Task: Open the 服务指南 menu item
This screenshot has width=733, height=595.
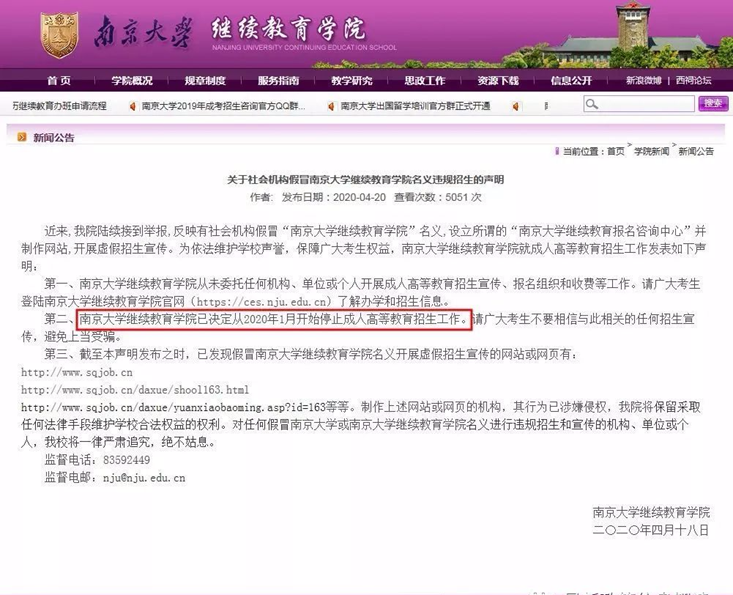Action: [278, 80]
